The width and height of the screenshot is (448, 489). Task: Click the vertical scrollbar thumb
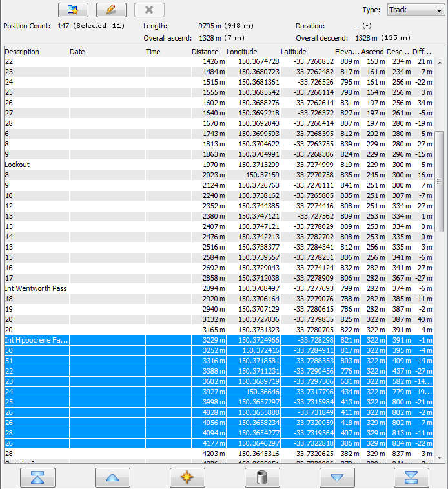[x=440, y=181]
